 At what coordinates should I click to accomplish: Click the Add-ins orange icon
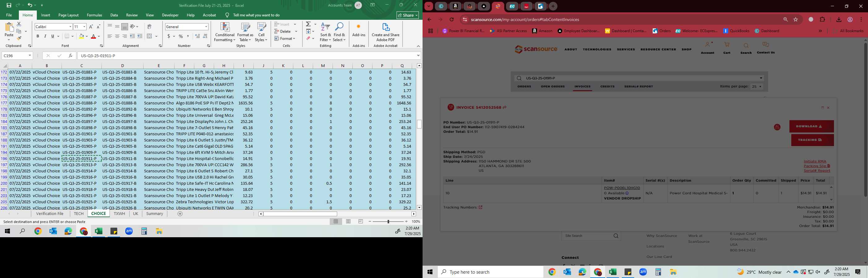pos(359,27)
